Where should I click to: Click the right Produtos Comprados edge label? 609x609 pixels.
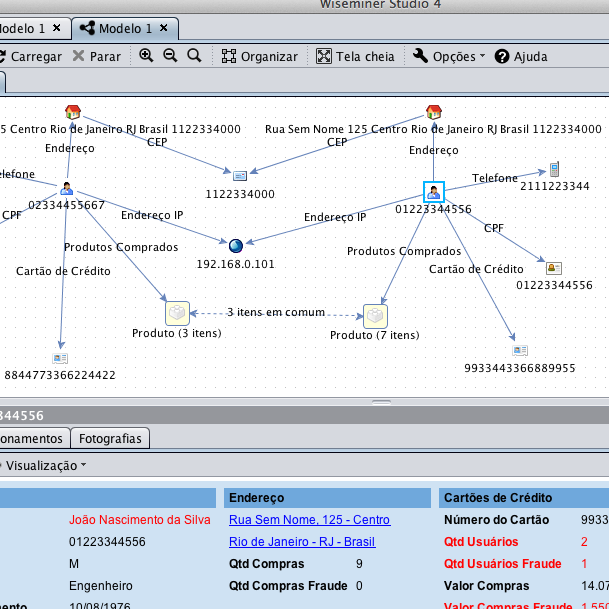click(x=404, y=251)
